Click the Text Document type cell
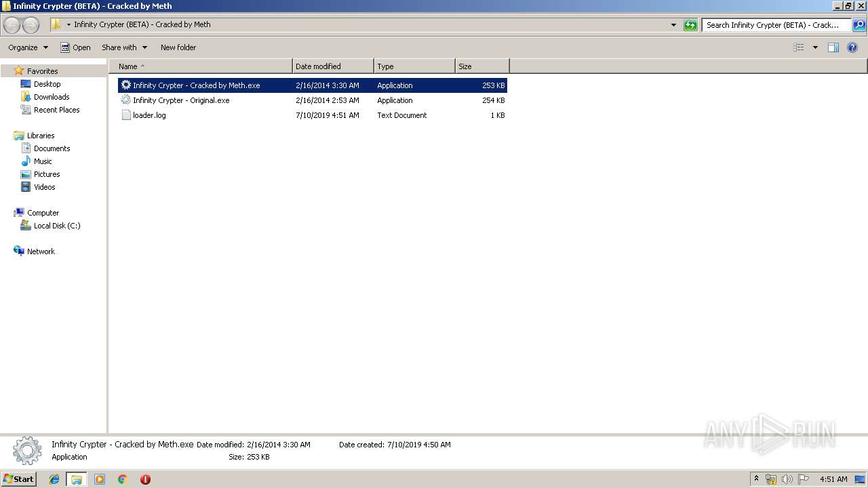Viewport: 868px width, 488px height. coord(402,115)
